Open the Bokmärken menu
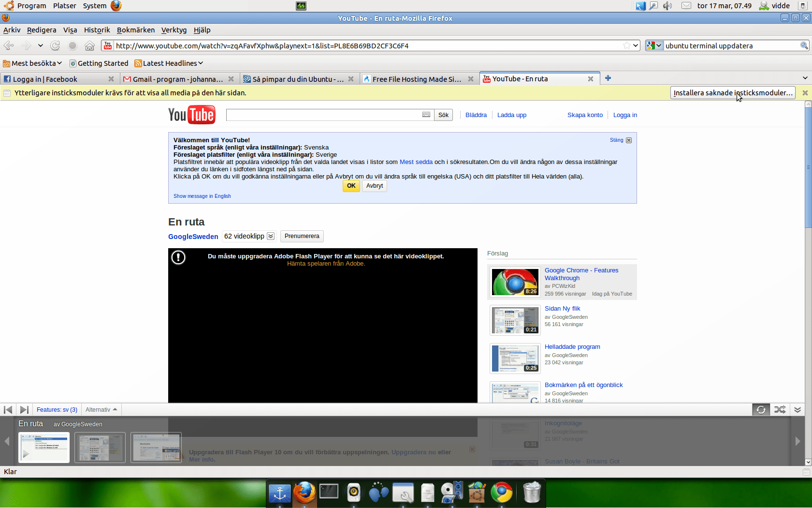Viewport: 812px width, 508px height. click(136, 30)
